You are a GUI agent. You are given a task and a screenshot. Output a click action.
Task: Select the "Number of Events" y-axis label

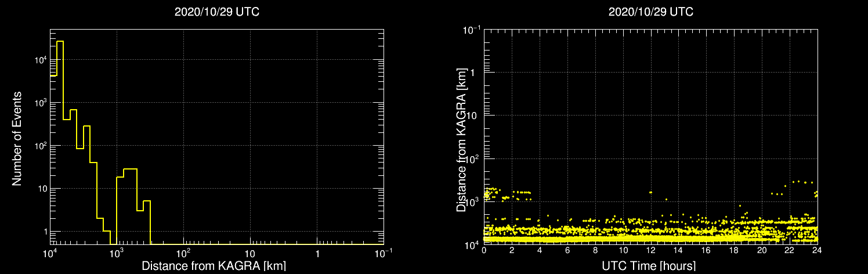[x=17, y=138]
